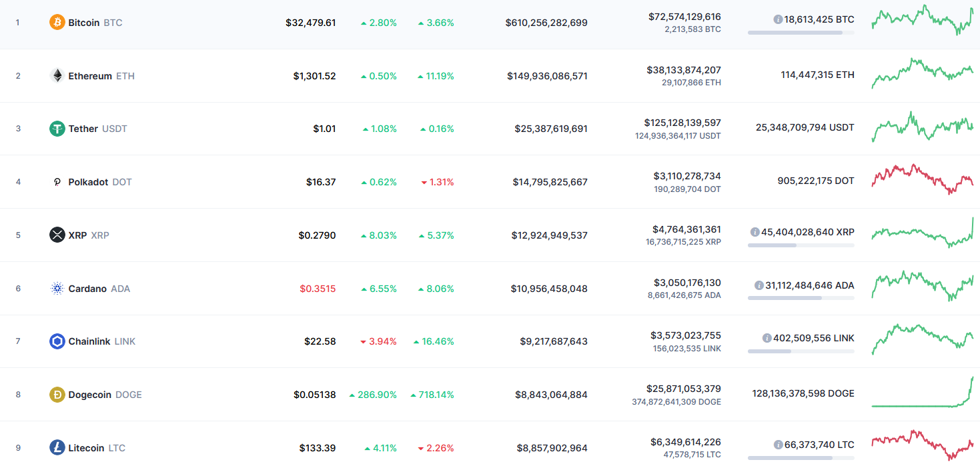The height and width of the screenshot is (464, 980).
Task: Open the Polkadot coin page link
Action: pyautogui.click(x=100, y=182)
